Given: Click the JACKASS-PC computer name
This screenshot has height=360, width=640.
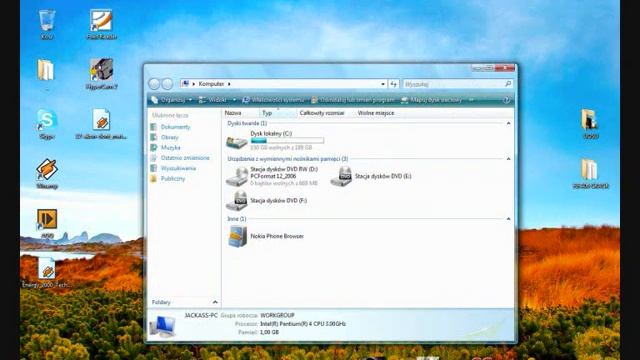Looking at the screenshot, I should (x=201, y=315).
